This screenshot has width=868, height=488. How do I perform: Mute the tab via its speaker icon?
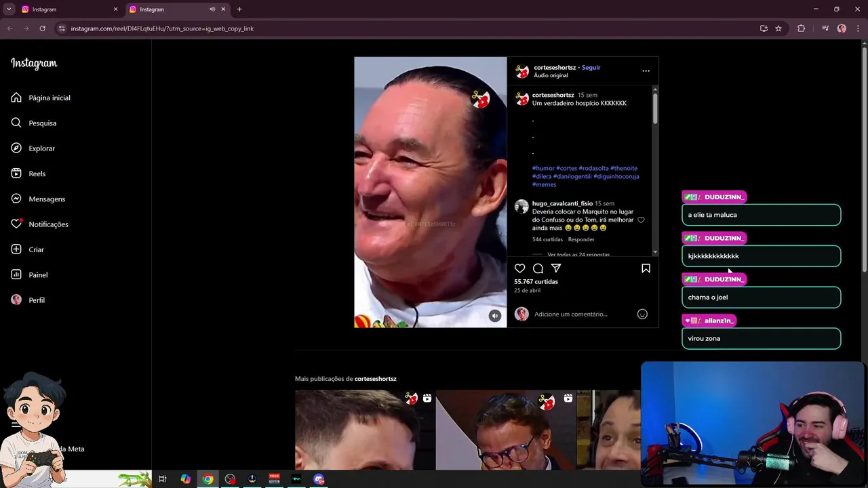(x=212, y=9)
